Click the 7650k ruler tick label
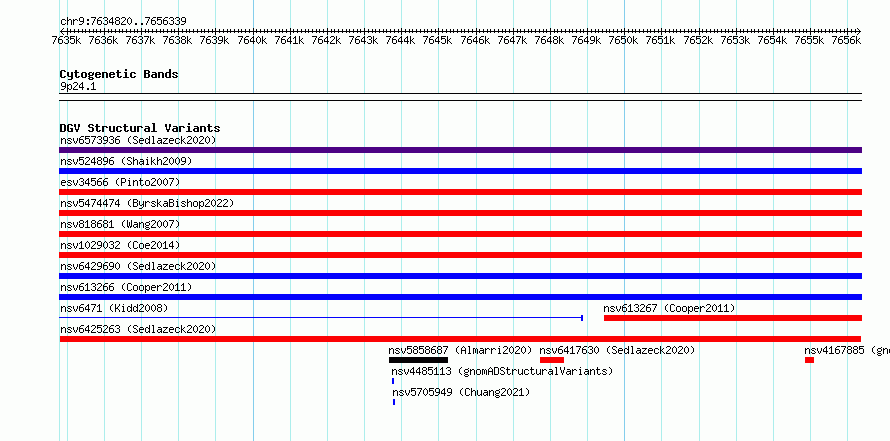 click(623, 40)
